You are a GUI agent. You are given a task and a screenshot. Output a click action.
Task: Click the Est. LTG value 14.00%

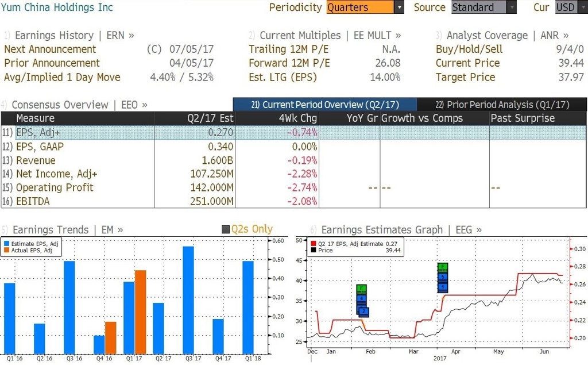pos(385,78)
